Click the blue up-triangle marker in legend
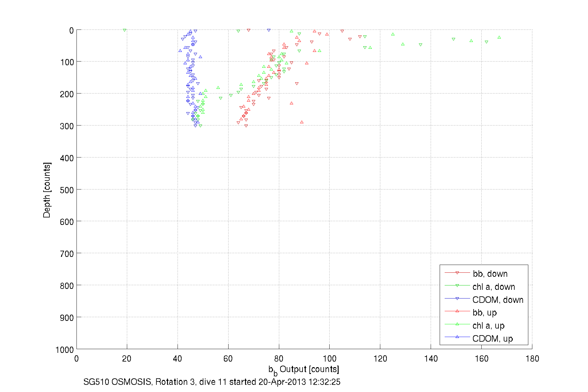This screenshot has height=392, width=588. pyautogui.click(x=457, y=337)
